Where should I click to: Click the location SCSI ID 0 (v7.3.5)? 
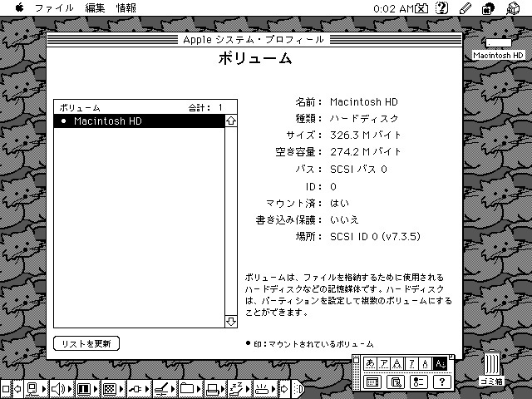pyautogui.click(x=375, y=236)
